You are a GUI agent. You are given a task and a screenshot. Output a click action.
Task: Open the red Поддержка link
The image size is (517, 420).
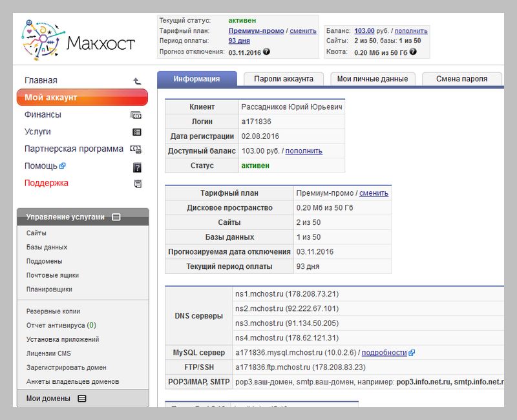pos(47,183)
